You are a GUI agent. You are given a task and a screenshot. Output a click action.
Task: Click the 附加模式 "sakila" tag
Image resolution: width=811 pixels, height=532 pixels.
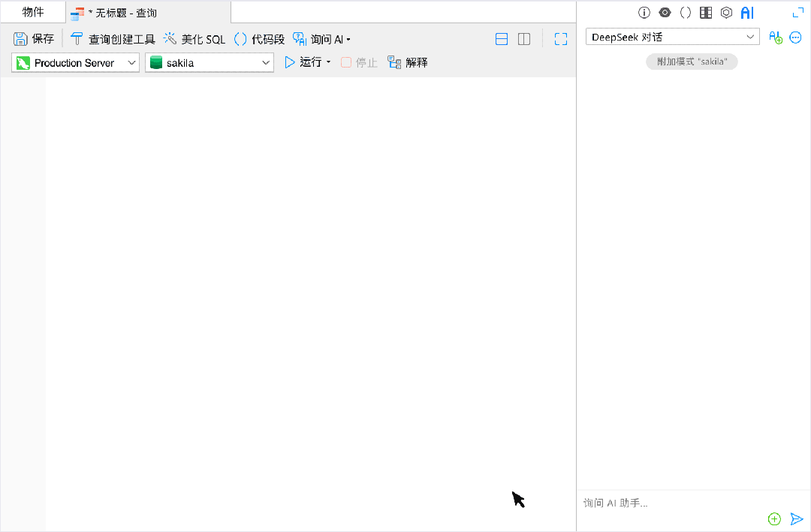click(692, 62)
